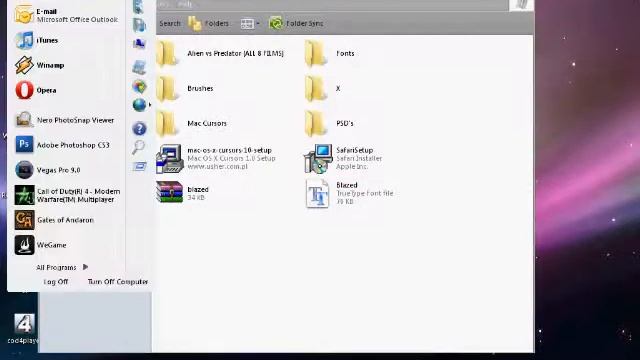This screenshot has width=640, height=360.
Task: Click the Views icon in Explorer toolbar
Action: coord(247,24)
